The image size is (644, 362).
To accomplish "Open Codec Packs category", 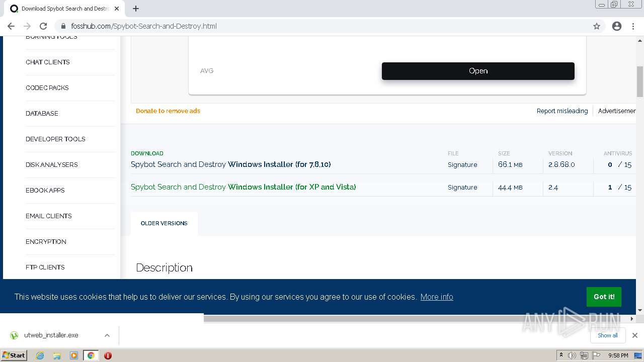I will (47, 88).
